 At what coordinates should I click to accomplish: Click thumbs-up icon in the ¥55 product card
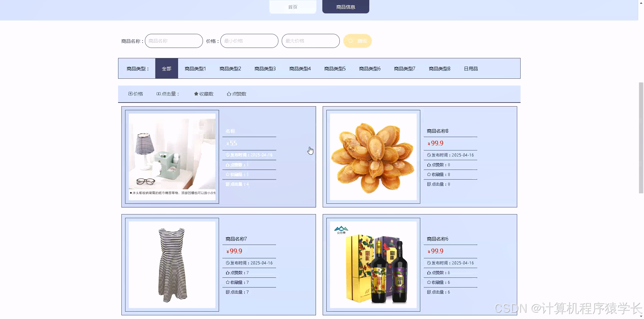click(x=227, y=165)
